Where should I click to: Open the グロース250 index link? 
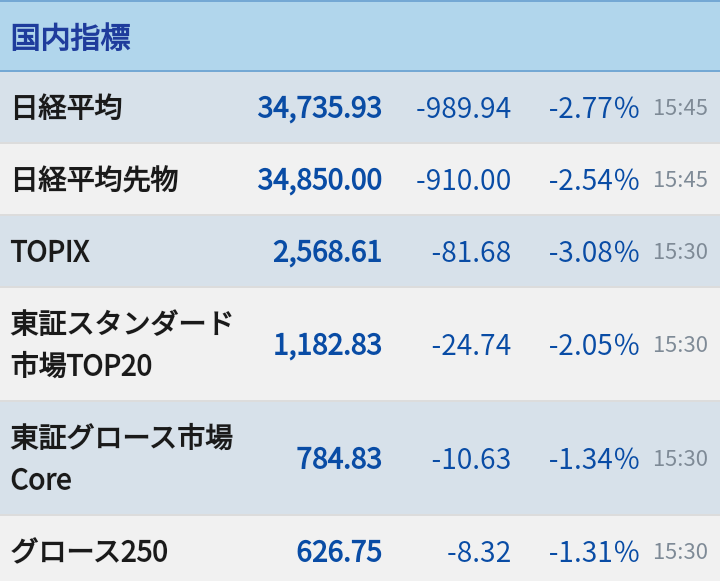(89, 551)
